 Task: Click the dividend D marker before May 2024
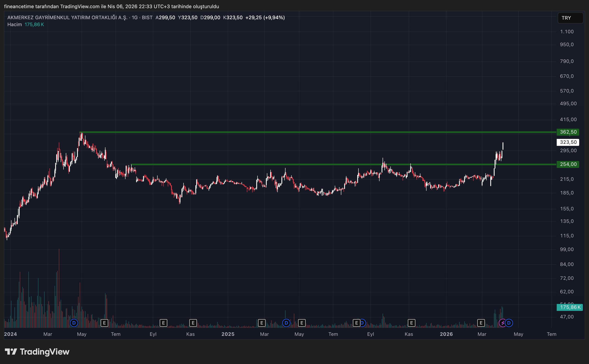74,323
